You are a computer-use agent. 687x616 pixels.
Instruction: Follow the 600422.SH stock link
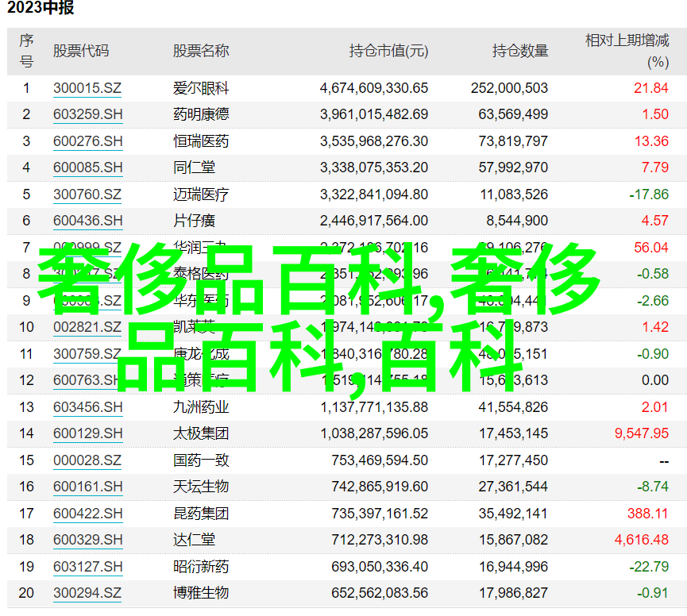[88, 514]
